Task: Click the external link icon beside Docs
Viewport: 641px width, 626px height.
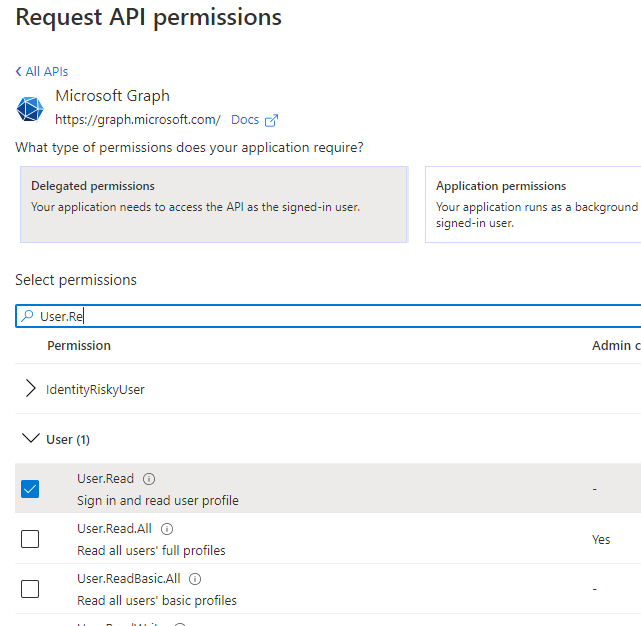Action: click(x=271, y=120)
